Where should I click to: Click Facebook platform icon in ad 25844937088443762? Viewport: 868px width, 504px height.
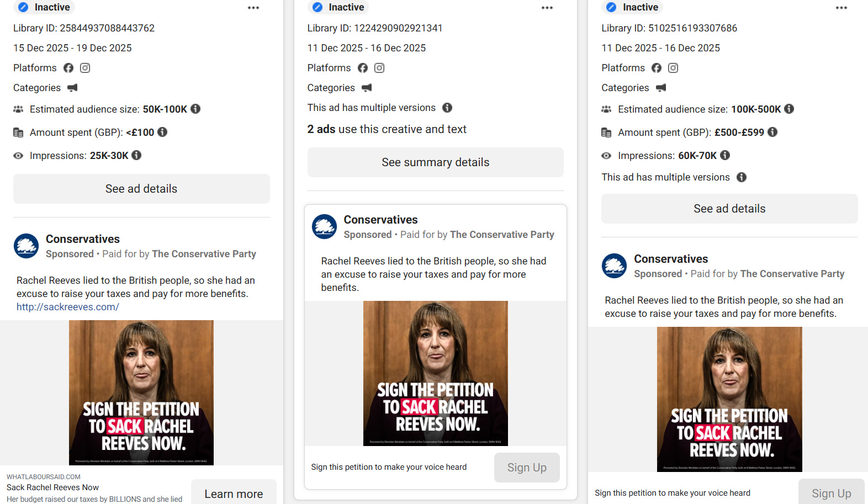point(68,68)
